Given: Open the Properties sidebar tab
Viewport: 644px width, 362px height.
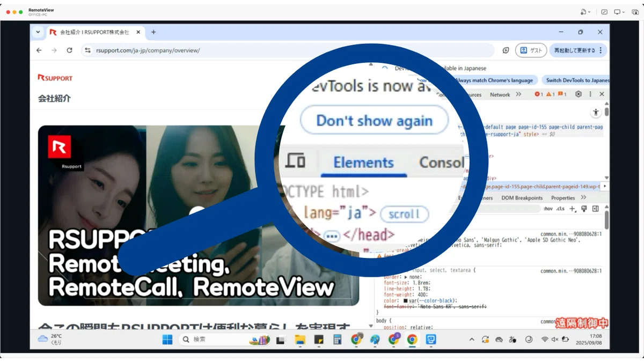Looking at the screenshot, I should pyautogui.click(x=563, y=198).
